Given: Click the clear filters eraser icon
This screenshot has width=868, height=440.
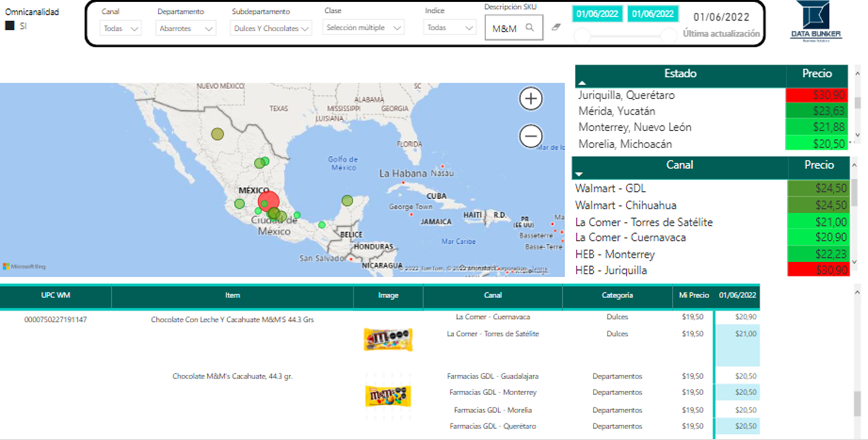Looking at the screenshot, I should (x=556, y=26).
